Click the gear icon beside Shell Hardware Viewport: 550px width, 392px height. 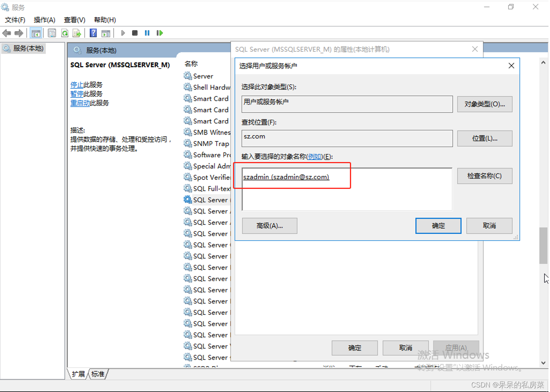[188, 87]
